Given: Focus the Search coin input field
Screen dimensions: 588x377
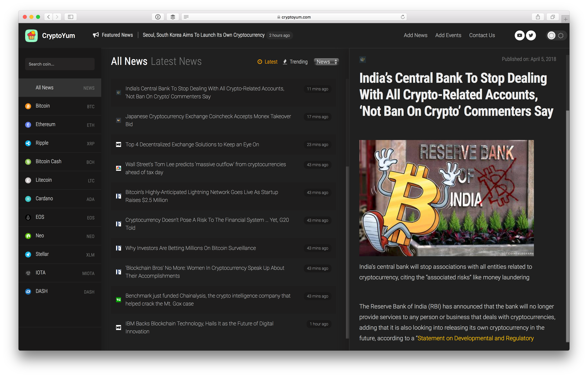Looking at the screenshot, I should tap(60, 64).
